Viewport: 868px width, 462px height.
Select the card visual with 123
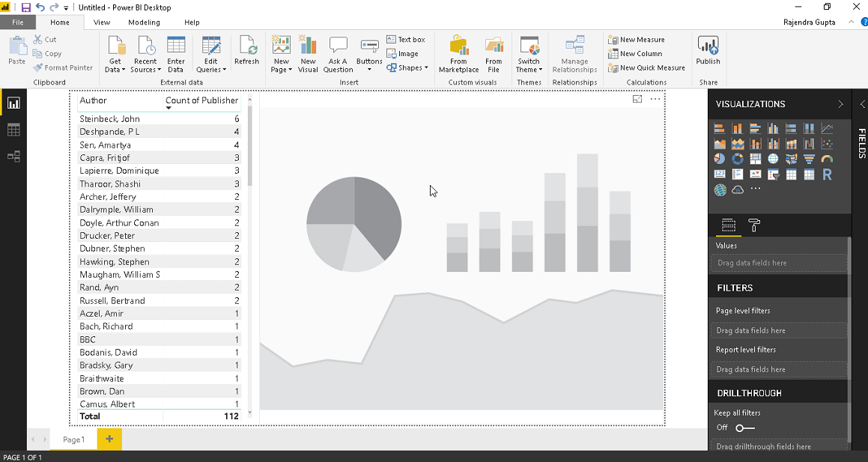pos(720,174)
